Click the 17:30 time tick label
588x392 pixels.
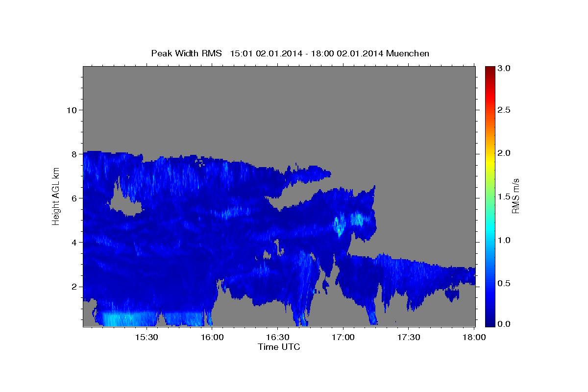(409, 338)
